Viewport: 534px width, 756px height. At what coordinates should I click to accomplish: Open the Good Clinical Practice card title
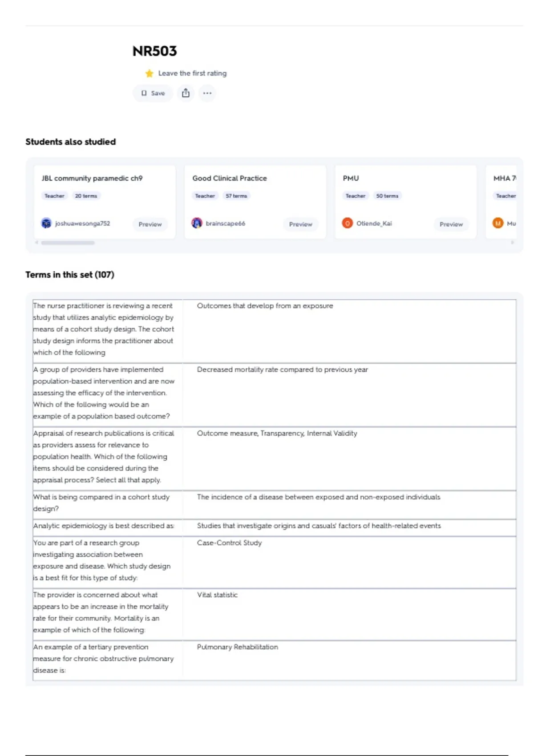(230, 178)
